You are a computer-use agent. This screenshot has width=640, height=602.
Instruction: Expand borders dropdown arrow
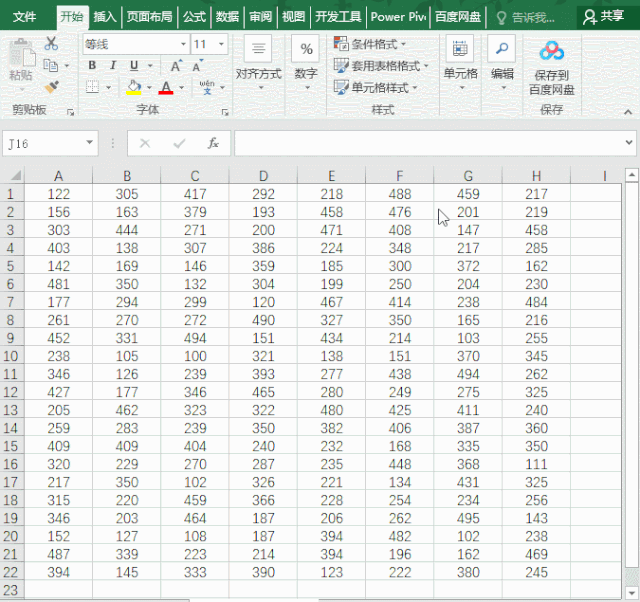(x=109, y=87)
